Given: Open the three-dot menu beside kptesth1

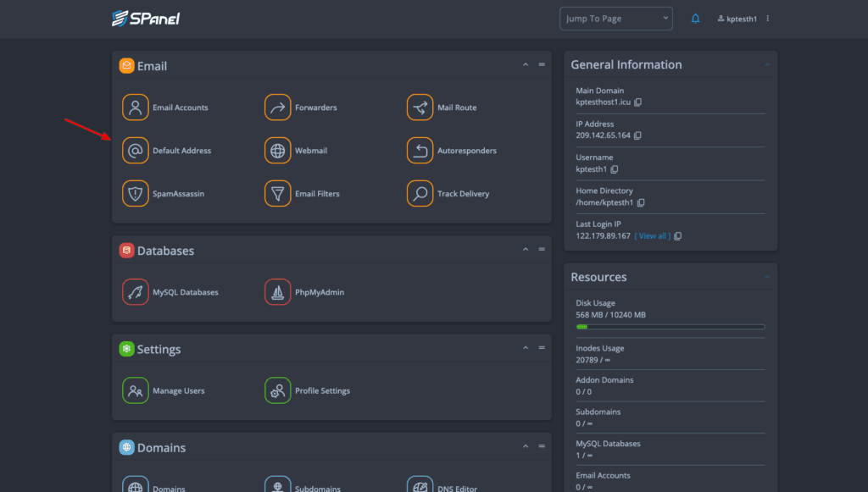Looking at the screenshot, I should [768, 19].
